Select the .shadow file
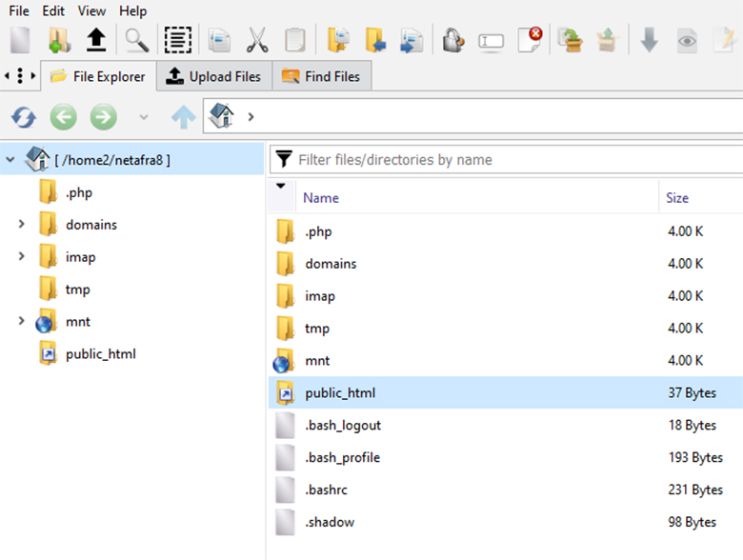Image resolution: width=743 pixels, height=560 pixels. tap(505, 522)
